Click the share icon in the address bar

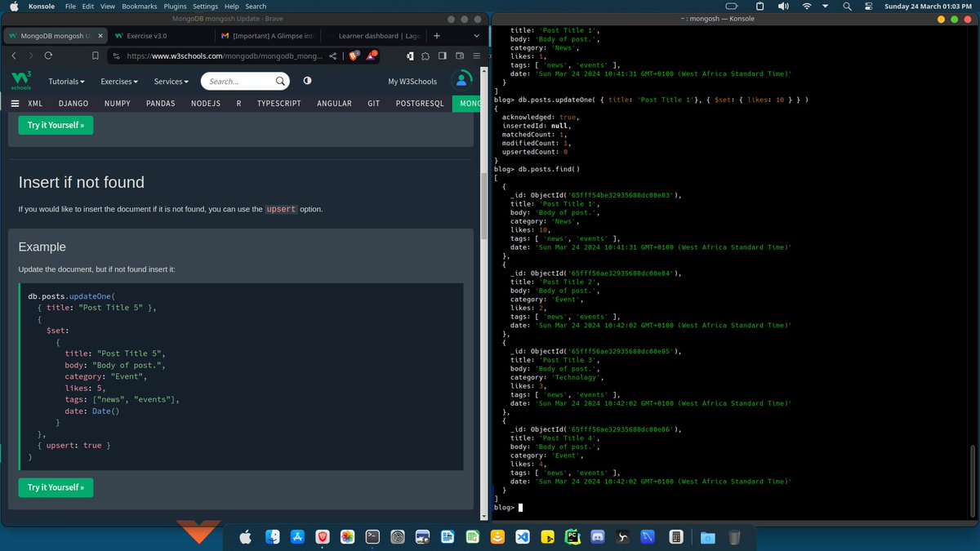(x=333, y=56)
